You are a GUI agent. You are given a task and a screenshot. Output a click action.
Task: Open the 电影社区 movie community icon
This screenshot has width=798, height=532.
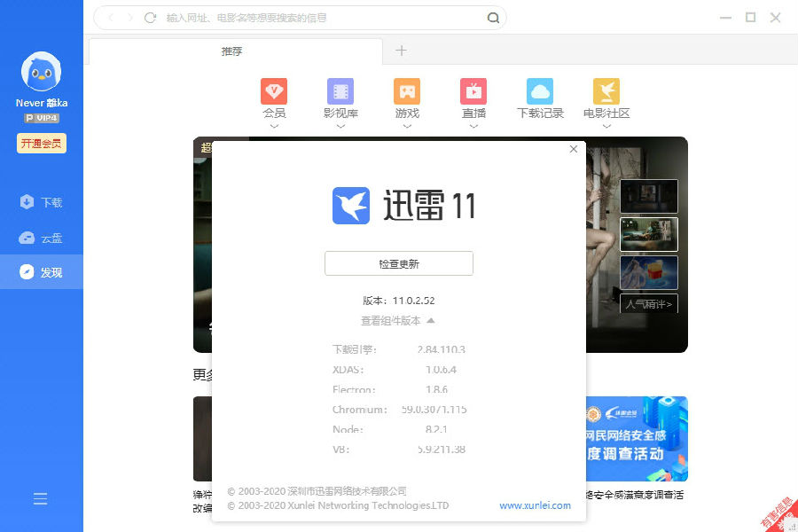click(x=606, y=92)
